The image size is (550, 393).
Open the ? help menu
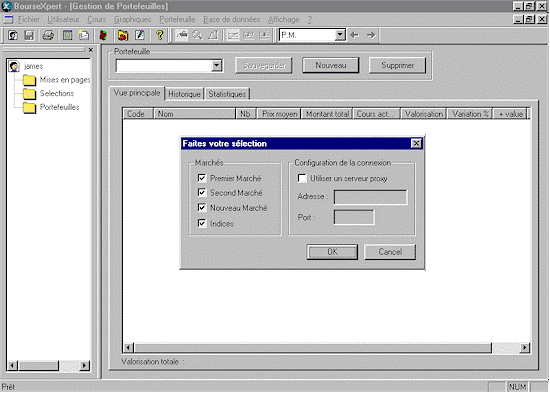(309, 20)
